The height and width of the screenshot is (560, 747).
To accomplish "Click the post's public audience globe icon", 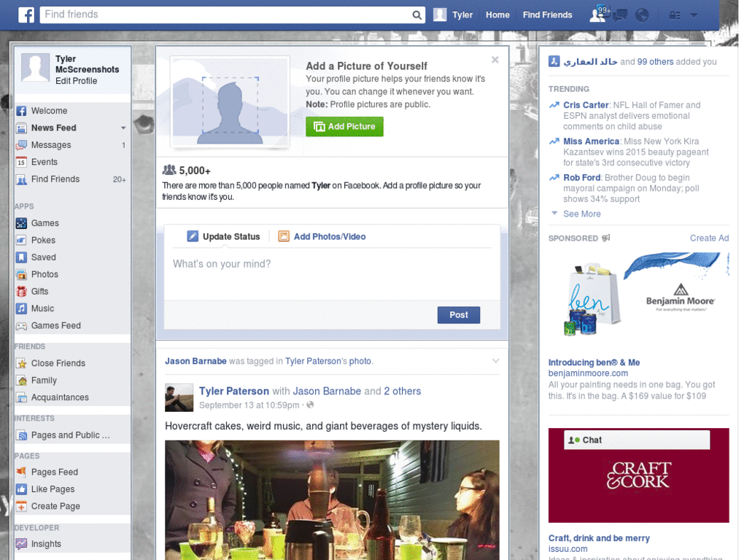I will click(x=310, y=405).
